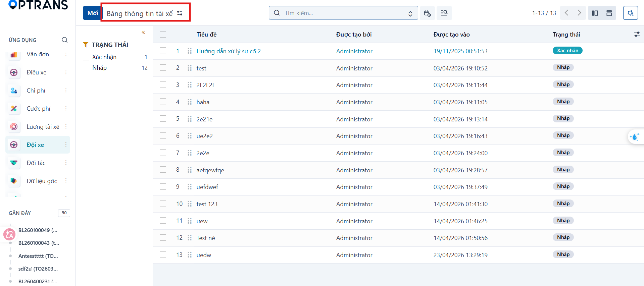Open the Đội xe menu item

coord(38,145)
